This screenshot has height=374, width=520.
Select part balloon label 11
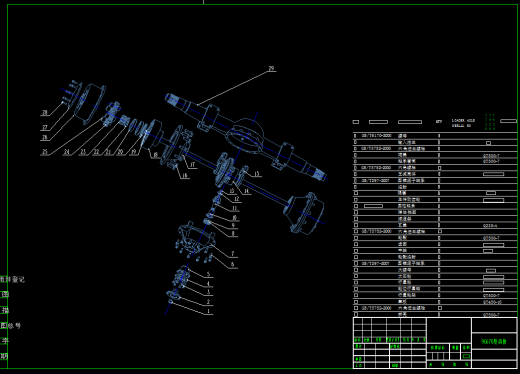(x=235, y=208)
